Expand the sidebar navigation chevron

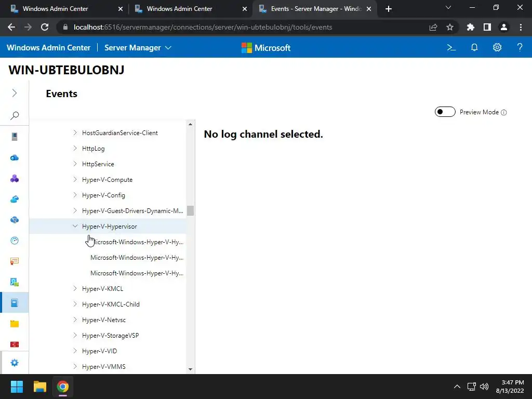(x=14, y=93)
